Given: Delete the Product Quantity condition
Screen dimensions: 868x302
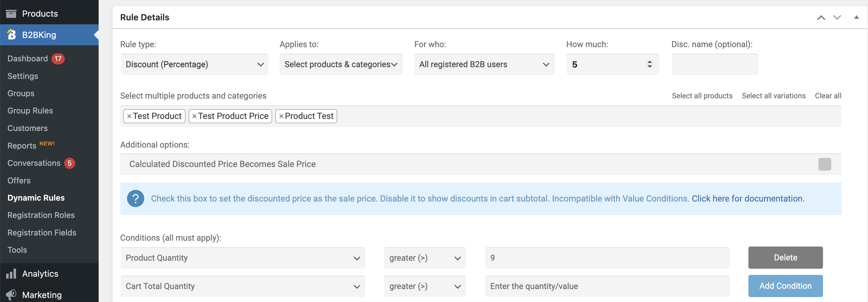Looking at the screenshot, I should click(785, 258).
